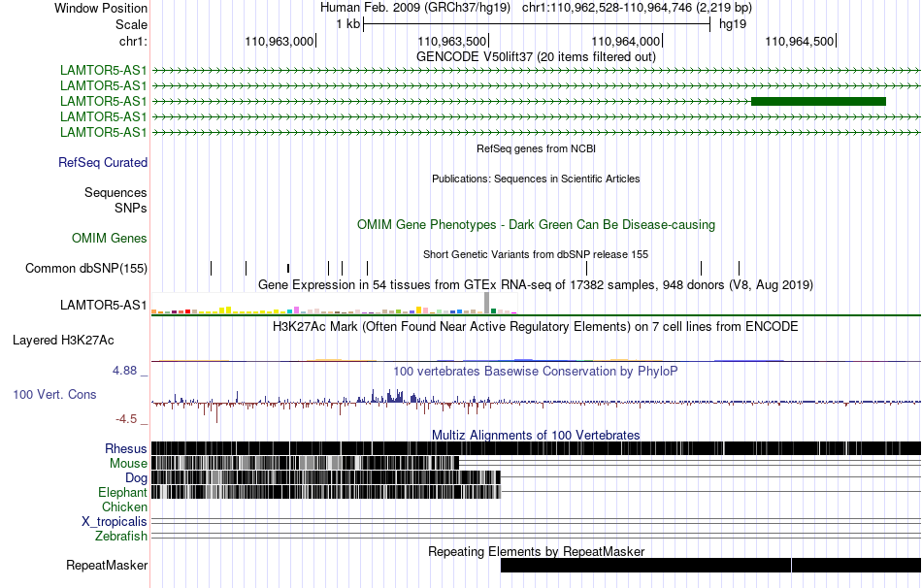Click the dark green bar beside the gray GTEx bar
This screenshot has width=922, height=588.
[494, 311]
